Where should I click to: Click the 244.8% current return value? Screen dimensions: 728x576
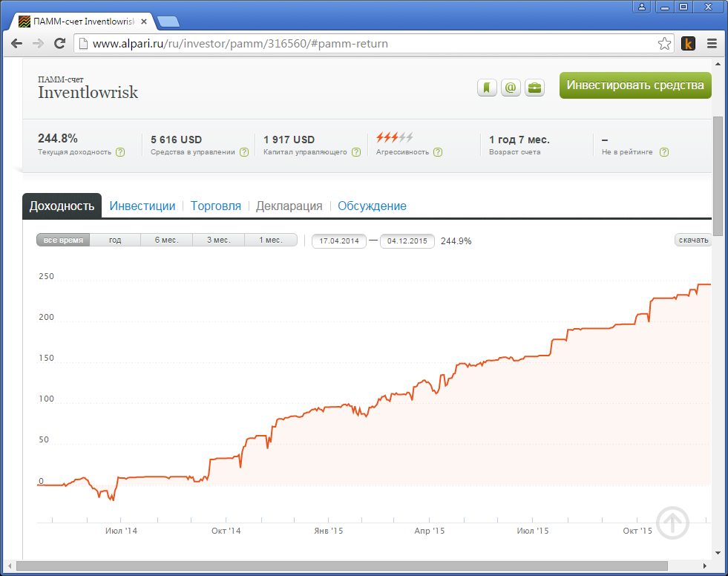(x=58, y=138)
